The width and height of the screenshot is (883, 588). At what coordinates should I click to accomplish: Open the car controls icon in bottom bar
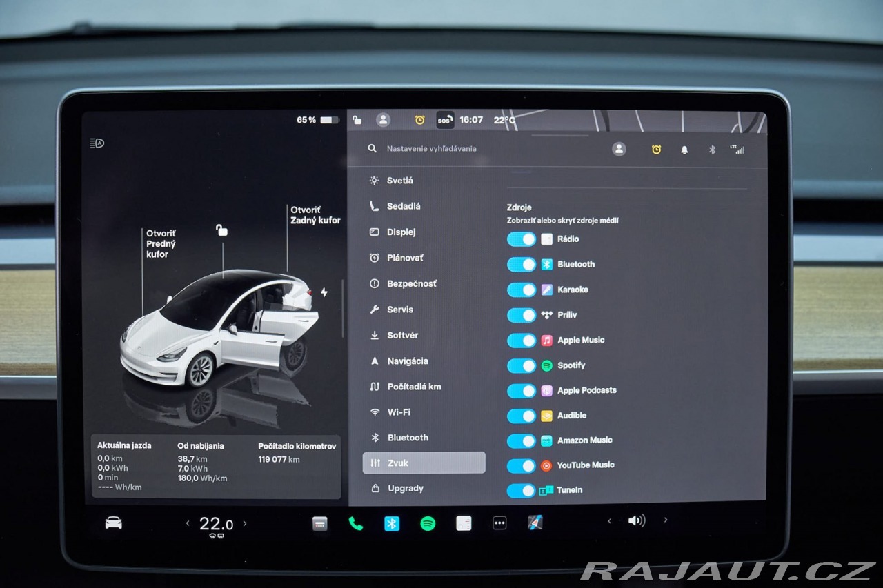coord(113,523)
